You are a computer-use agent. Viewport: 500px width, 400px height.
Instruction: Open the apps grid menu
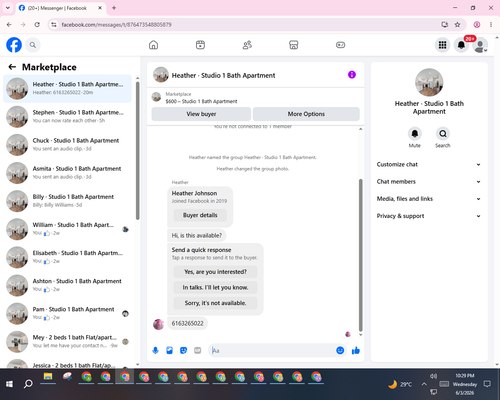click(x=442, y=45)
